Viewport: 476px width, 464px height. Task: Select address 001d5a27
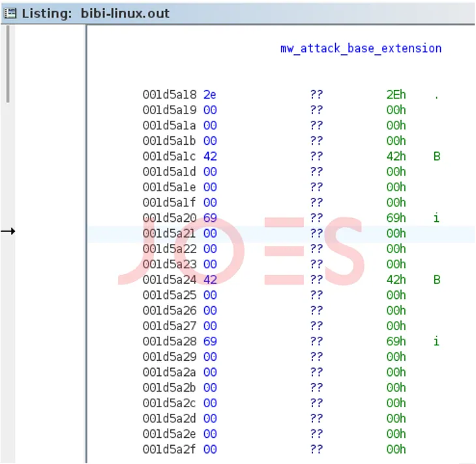[x=170, y=326]
